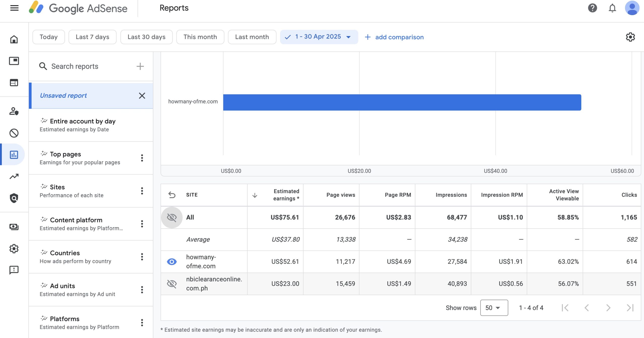Open more options for Ad units
The width and height of the screenshot is (644, 338).
[x=142, y=290]
